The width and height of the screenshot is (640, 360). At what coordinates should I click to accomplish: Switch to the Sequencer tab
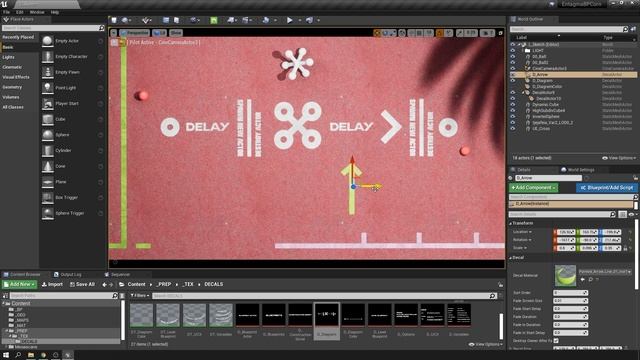117,275
